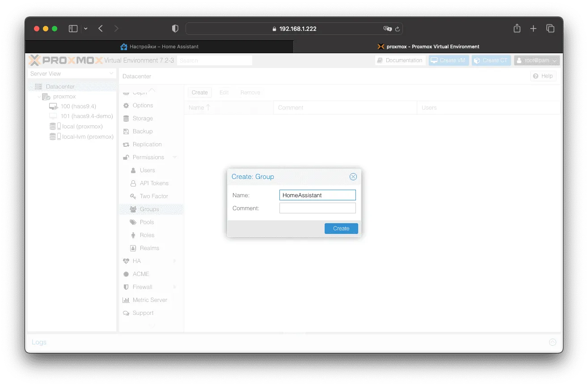588x386 pixels.
Task: Open Safari's share icon
Action: (517, 28)
